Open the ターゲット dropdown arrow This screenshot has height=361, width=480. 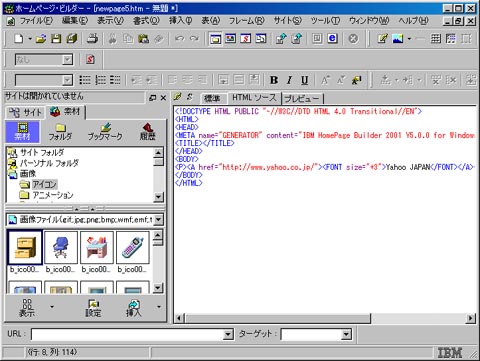pyautogui.click(x=347, y=334)
